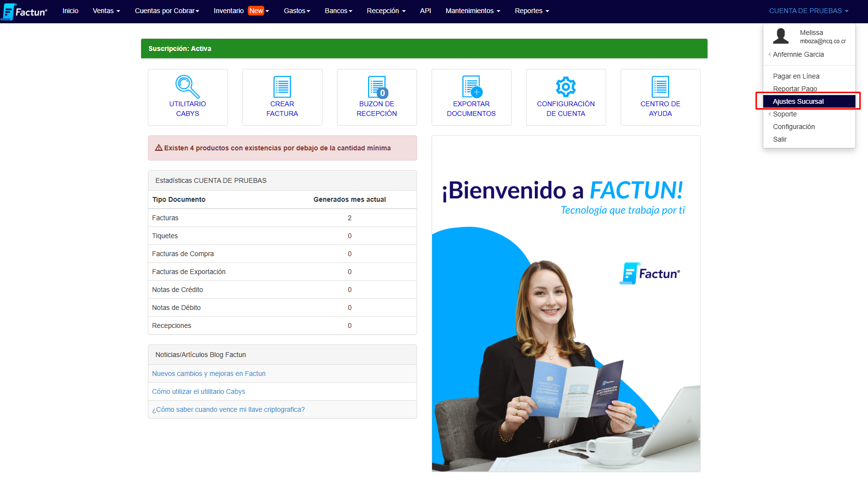Click the EXPORTAR DOCUMENTOS label

coord(471,109)
